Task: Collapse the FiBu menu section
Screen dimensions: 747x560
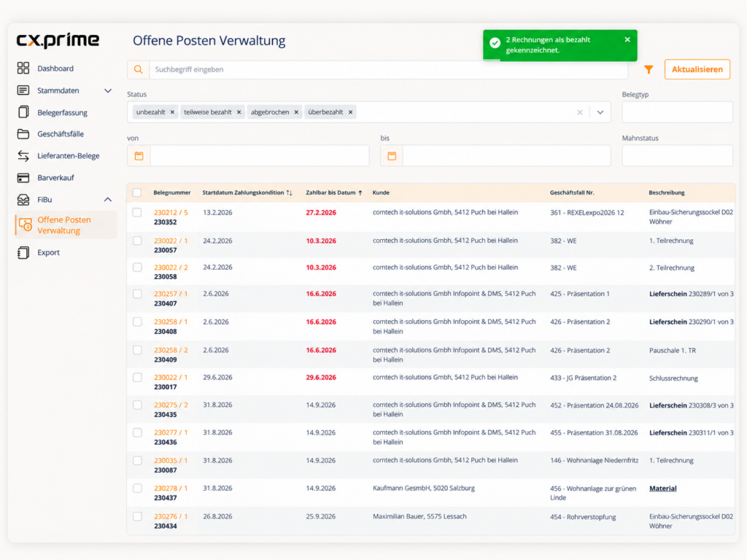Action: click(x=108, y=200)
